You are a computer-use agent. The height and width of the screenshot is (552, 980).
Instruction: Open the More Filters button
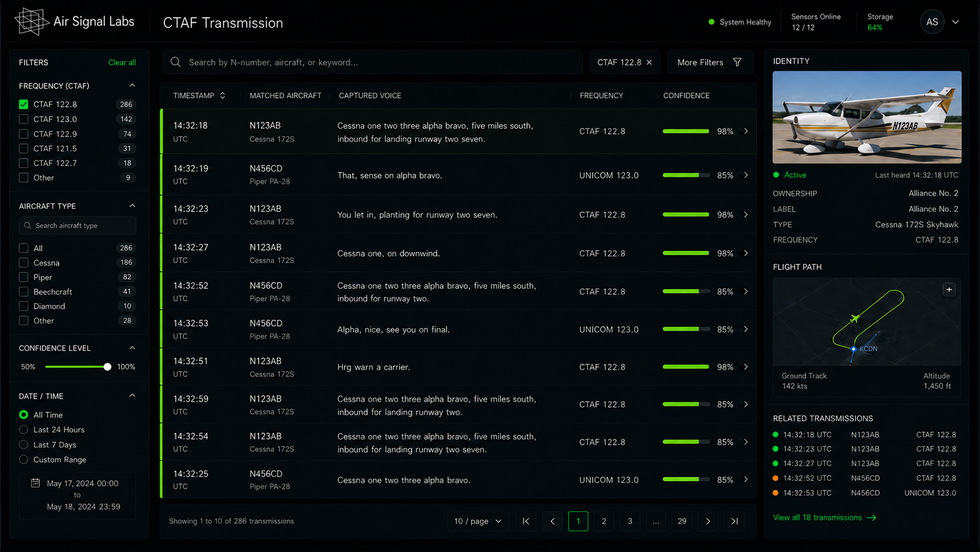710,62
